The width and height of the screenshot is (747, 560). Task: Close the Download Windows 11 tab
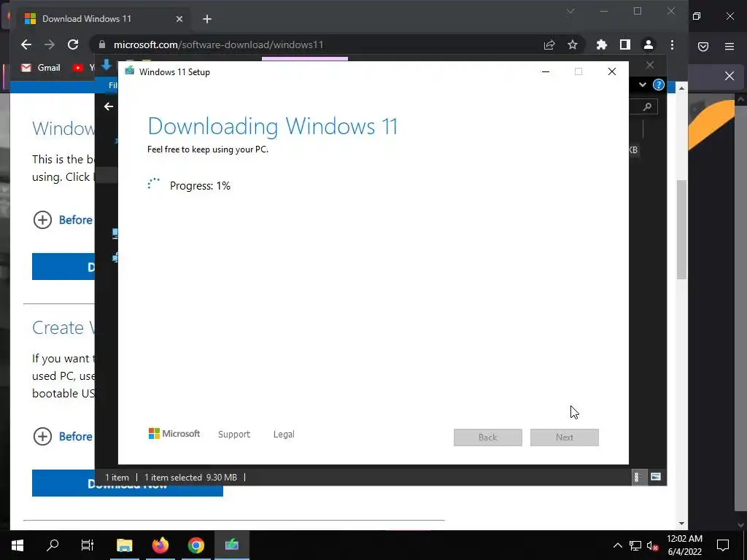tap(179, 19)
